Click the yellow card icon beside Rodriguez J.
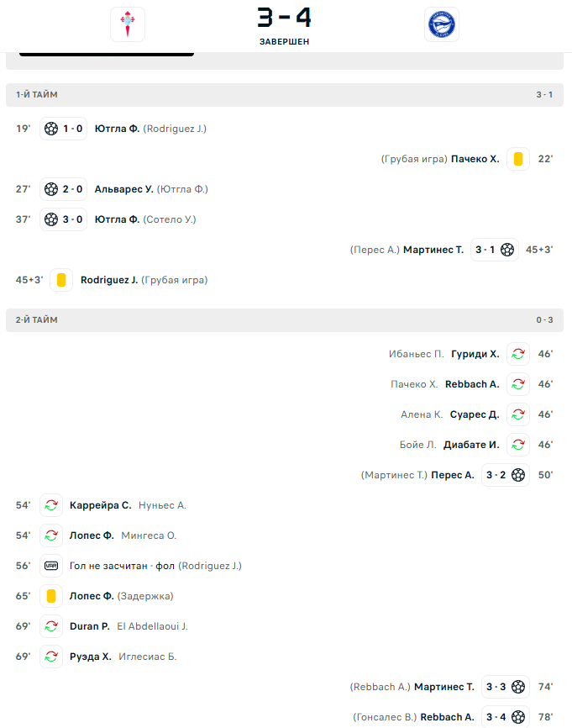Image resolution: width=572 pixels, height=728 pixels. pos(61,280)
